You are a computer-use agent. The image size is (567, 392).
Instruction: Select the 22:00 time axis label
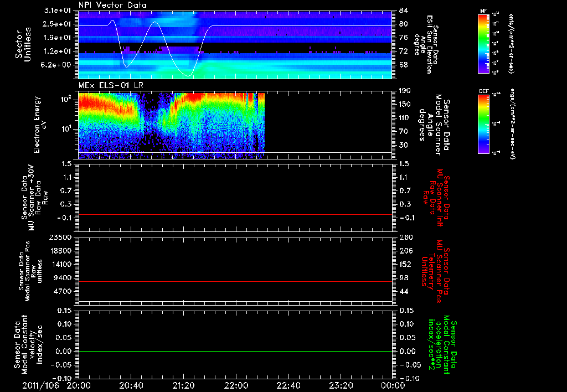(x=236, y=385)
